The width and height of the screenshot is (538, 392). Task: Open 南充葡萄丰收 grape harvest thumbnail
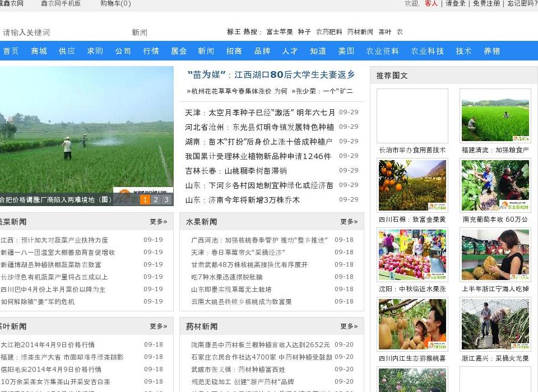[x=495, y=185]
